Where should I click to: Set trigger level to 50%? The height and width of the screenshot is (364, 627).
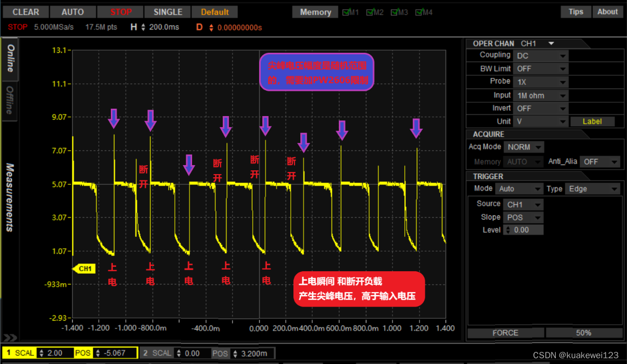tap(583, 333)
